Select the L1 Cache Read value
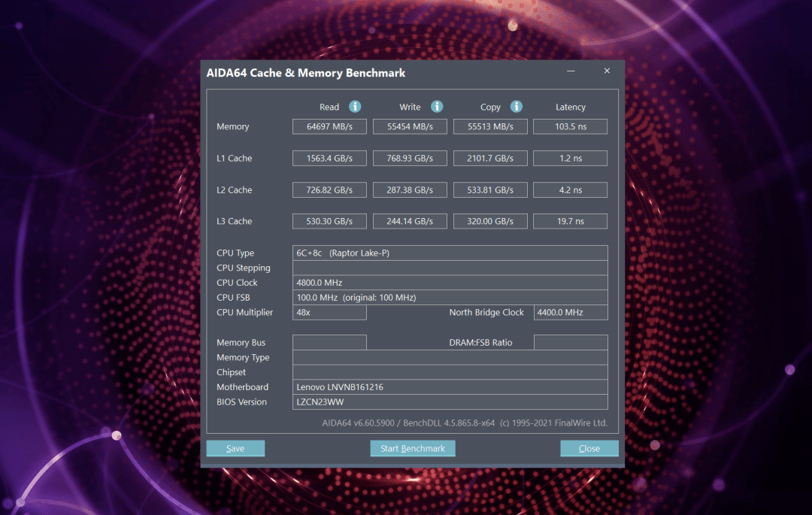 click(x=329, y=158)
